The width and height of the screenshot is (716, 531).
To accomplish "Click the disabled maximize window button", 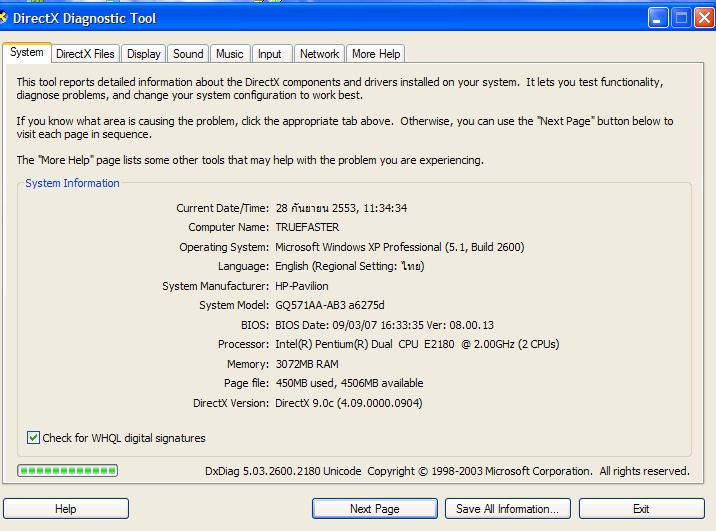I will click(x=681, y=18).
